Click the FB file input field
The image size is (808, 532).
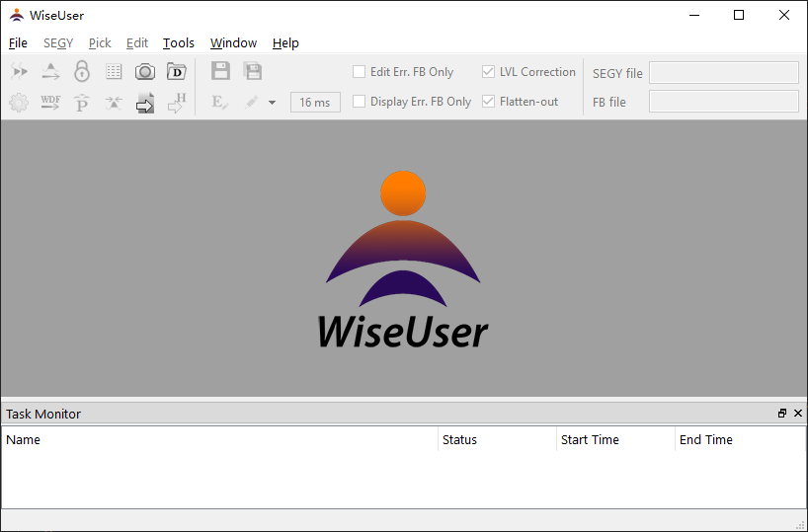(723, 102)
